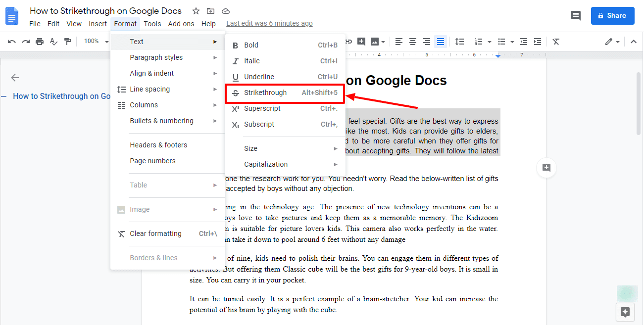Viewport: 644px width, 325px height.
Task: Close outline using the back arrow
Action: point(15,77)
